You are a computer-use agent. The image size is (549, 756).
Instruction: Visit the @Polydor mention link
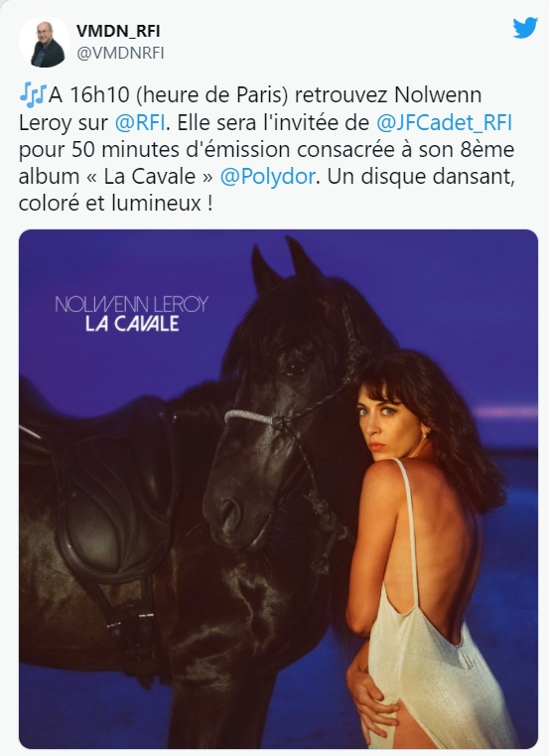pyautogui.click(x=267, y=176)
